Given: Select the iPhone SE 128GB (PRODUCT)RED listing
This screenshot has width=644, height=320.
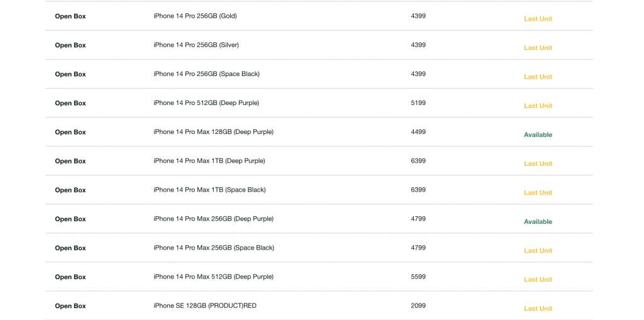Looking at the screenshot, I should pos(205,306).
